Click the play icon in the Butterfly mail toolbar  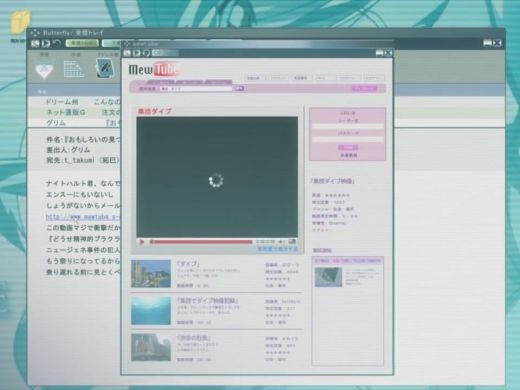(x=46, y=43)
